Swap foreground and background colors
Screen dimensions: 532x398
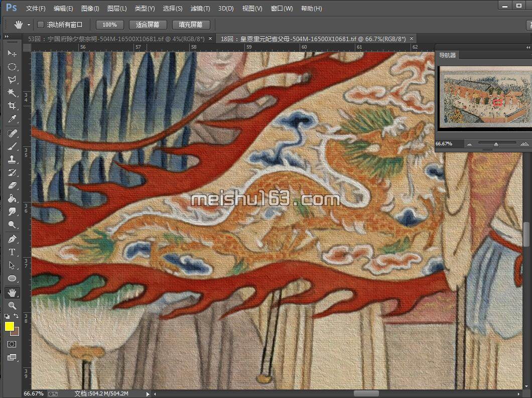[x=16, y=316]
